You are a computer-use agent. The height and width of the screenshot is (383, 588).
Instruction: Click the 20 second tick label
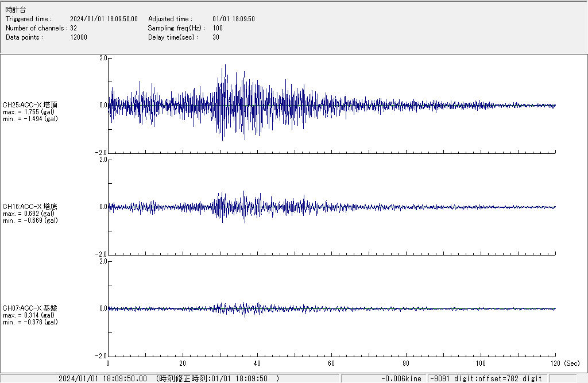point(183,363)
